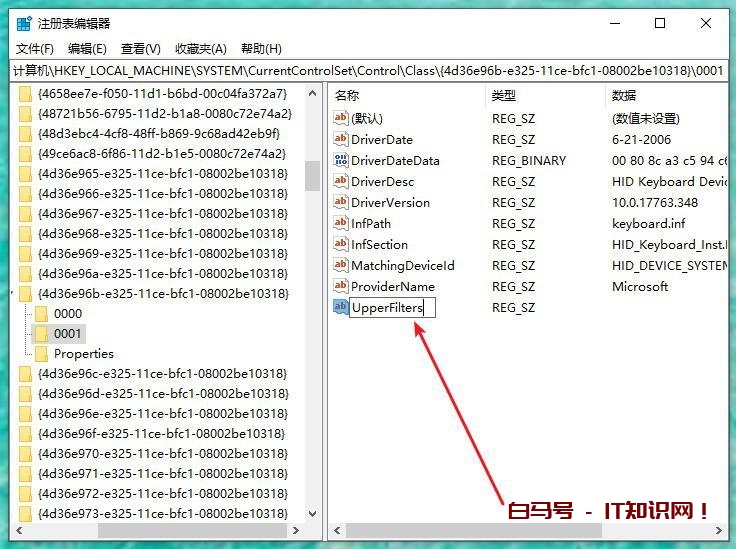736x549 pixels.
Task: Click the DriverVersion value icon
Action: click(x=341, y=203)
